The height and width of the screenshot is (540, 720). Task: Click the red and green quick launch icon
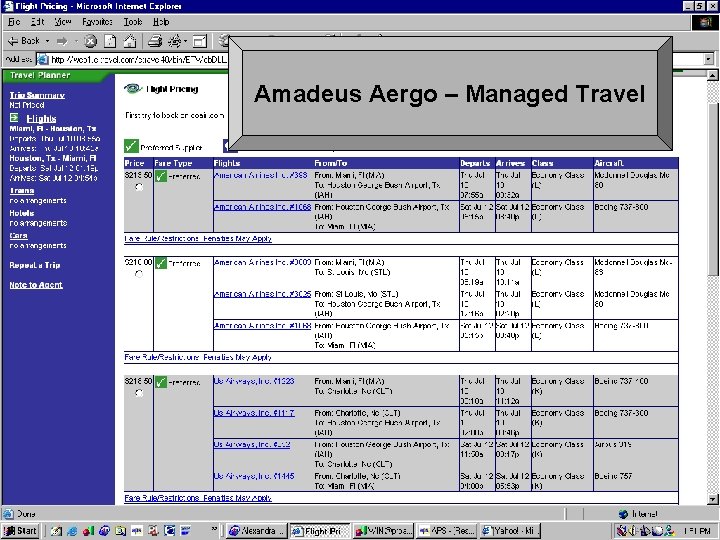(x=88, y=531)
